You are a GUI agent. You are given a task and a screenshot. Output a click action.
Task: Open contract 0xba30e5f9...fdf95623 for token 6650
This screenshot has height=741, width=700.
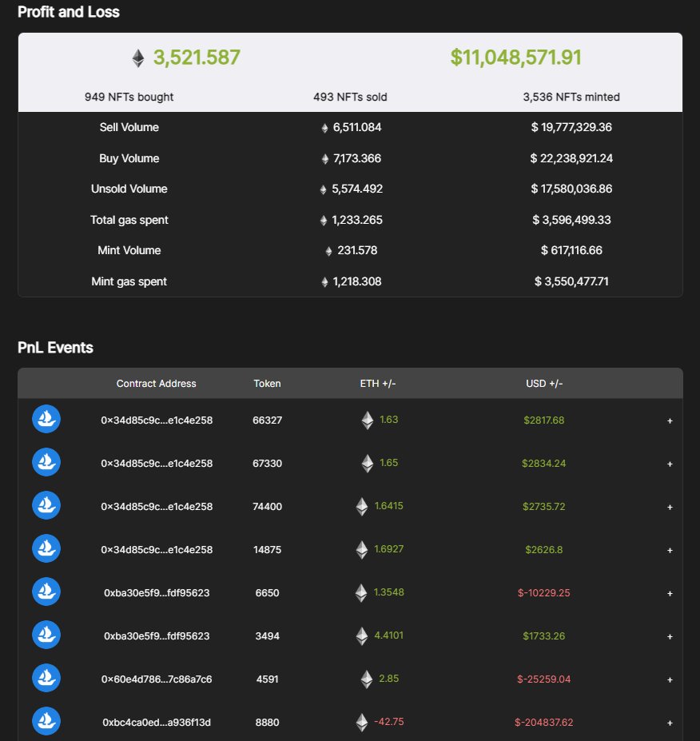tap(157, 592)
